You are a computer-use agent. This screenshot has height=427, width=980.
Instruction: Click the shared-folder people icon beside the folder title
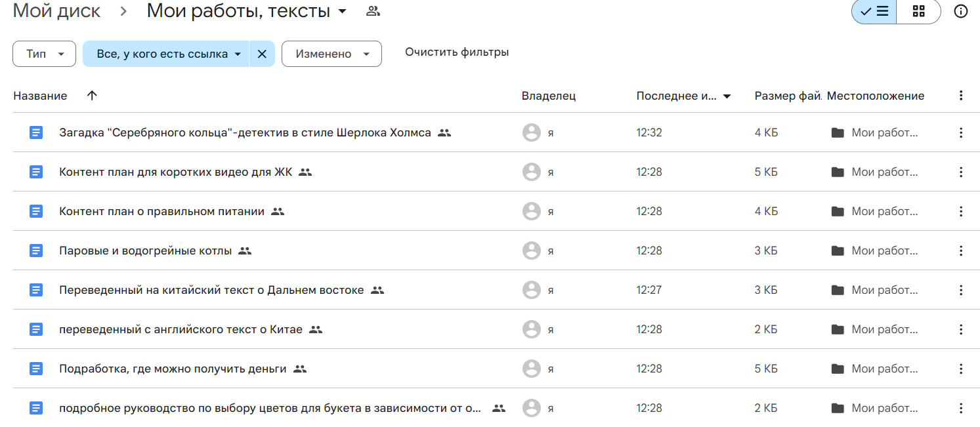(373, 11)
